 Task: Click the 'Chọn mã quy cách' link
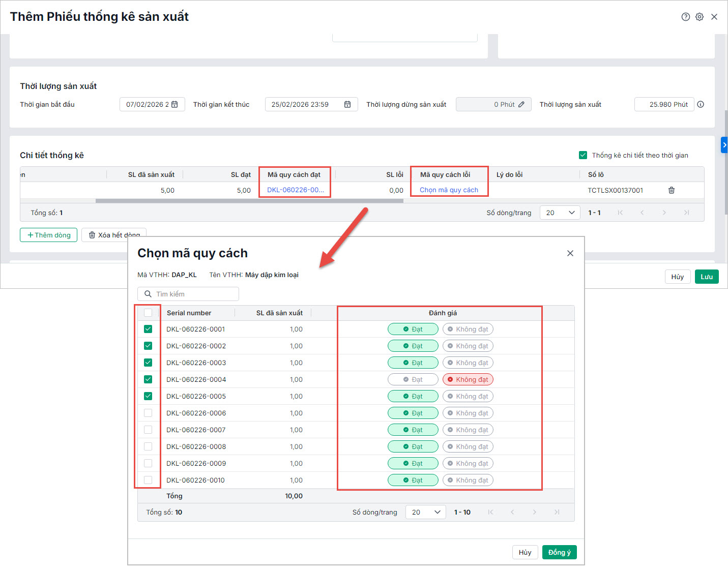click(x=449, y=190)
